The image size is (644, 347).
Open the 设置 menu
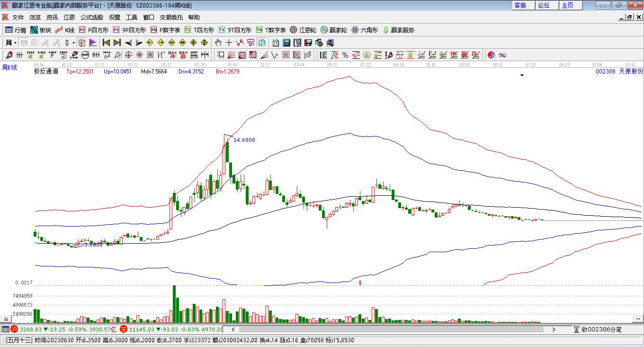tap(115, 18)
